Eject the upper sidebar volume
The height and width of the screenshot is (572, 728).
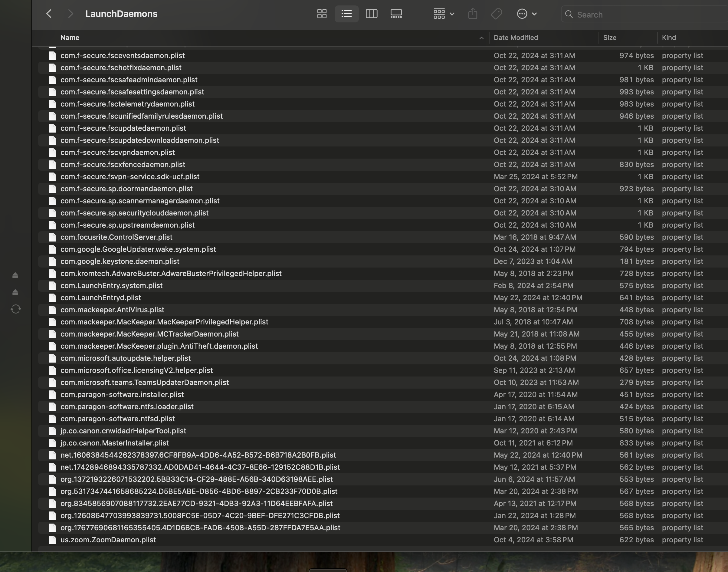(x=15, y=275)
